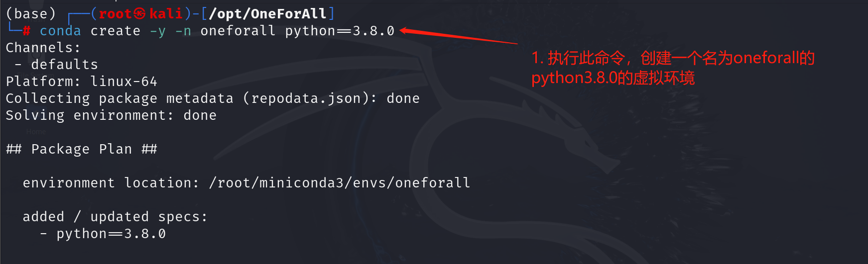Click the /root/miniconda3/envs/oneforall path
This screenshot has width=868, height=264.
[x=340, y=183]
